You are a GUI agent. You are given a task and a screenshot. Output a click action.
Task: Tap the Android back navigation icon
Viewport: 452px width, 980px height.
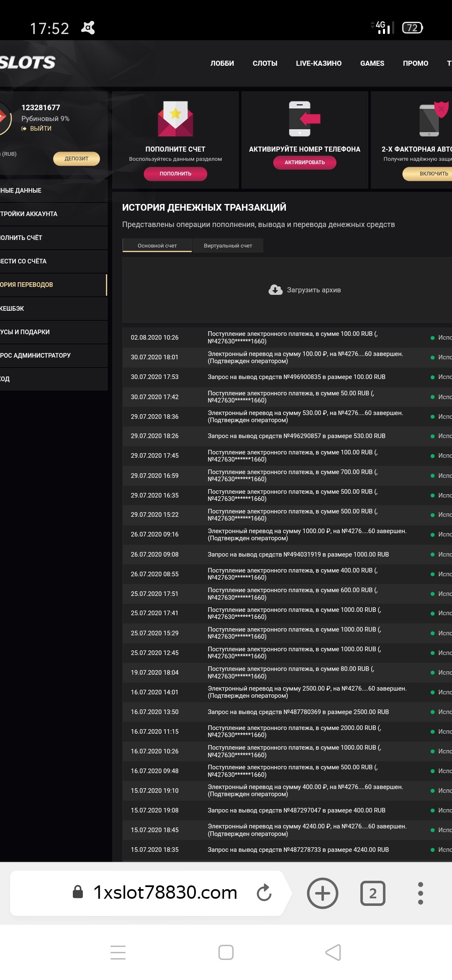[x=333, y=952]
